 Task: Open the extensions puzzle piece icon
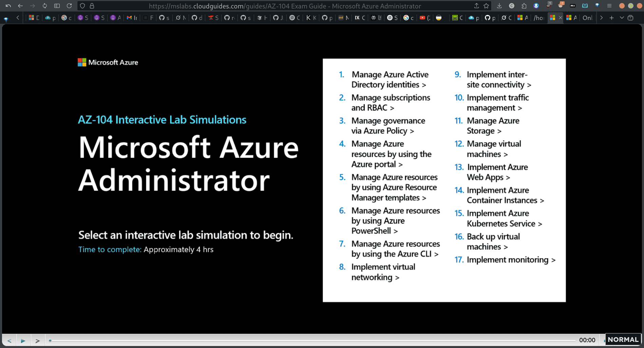(524, 6)
